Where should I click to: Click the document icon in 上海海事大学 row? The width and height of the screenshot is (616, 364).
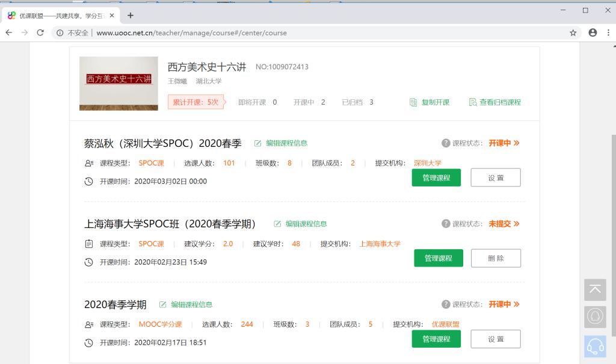(x=89, y=244)
